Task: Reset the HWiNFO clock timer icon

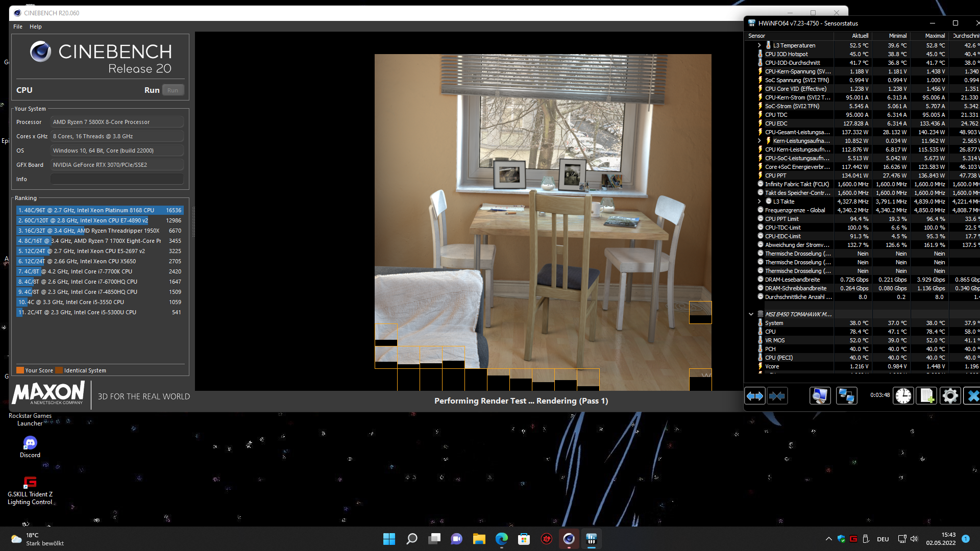Action: pyautogui.click(x=903, y=396)
